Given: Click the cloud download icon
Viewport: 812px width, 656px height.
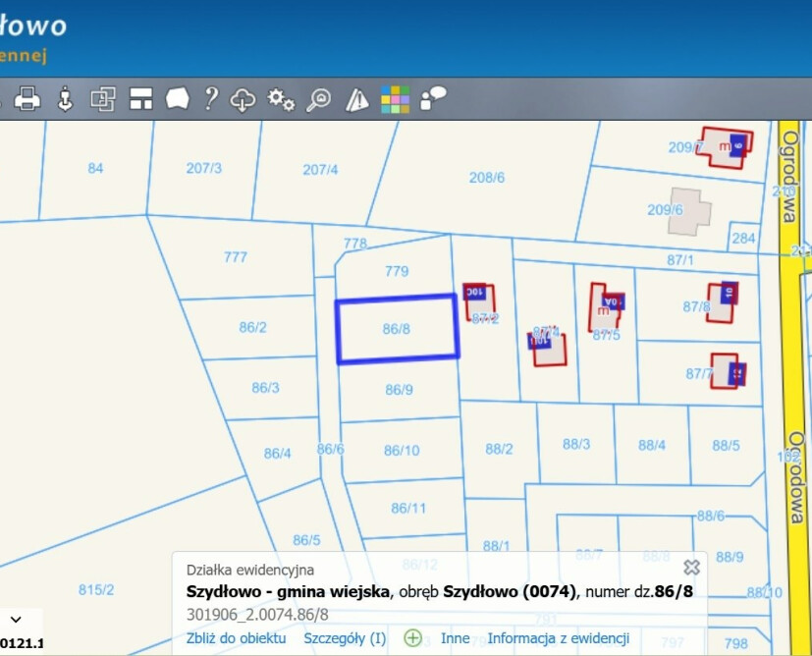Looking at the screenshot, I should pyautogui.click(x=243, y=99).
